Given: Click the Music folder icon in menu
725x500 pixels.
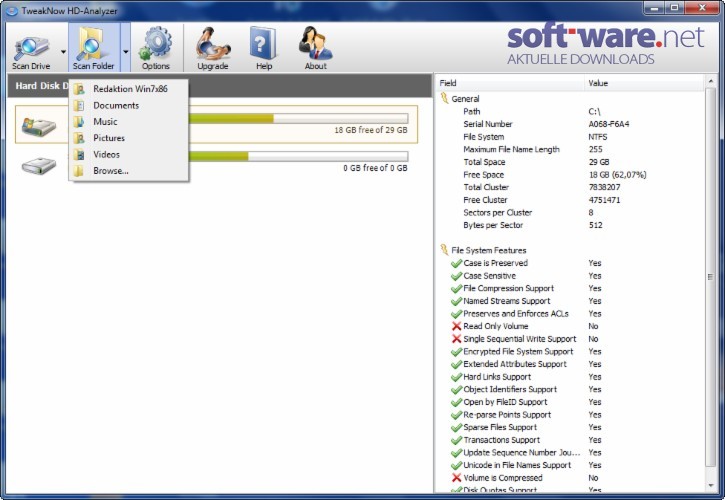Looking at the screenshot, I should 79,122.
